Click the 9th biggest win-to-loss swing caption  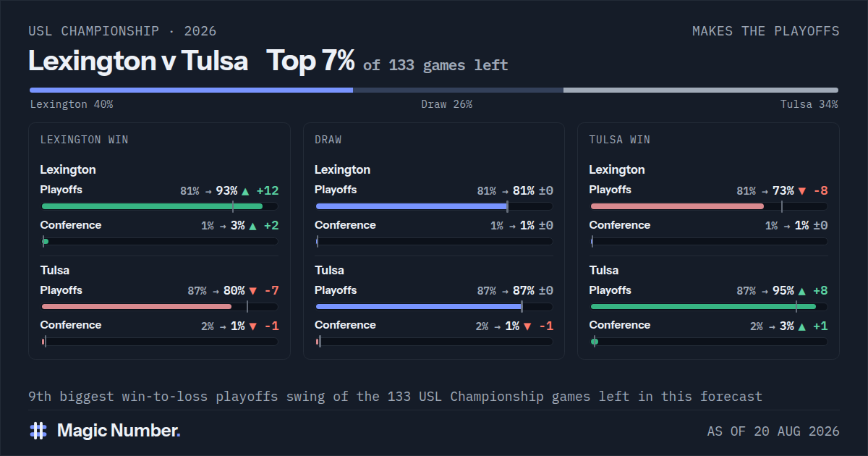coord(395,397)
